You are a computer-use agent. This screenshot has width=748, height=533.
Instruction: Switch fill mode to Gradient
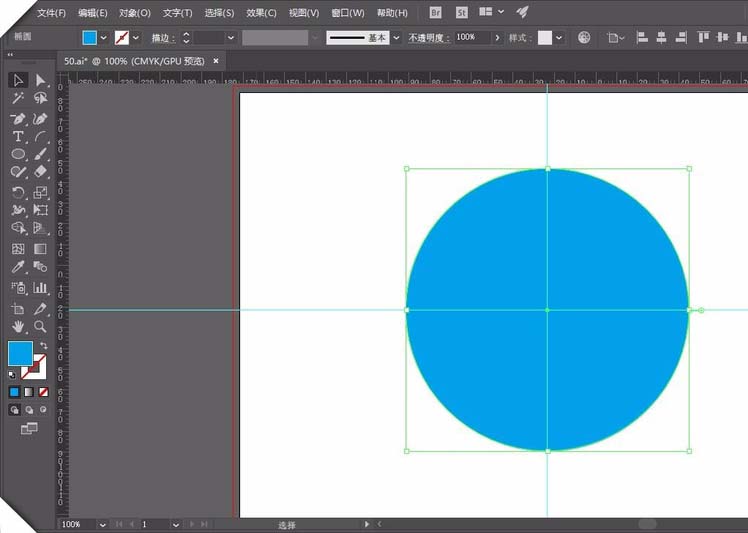tap(29, 392)
